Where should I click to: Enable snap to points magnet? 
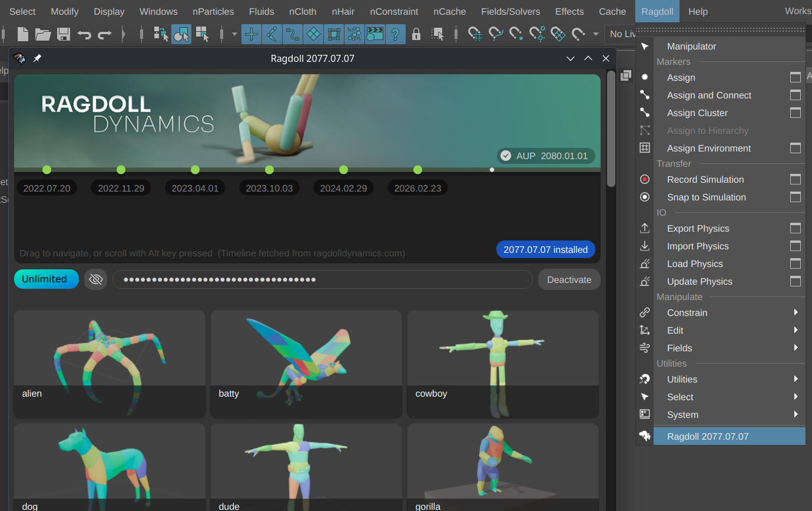[x=516, y=34]
